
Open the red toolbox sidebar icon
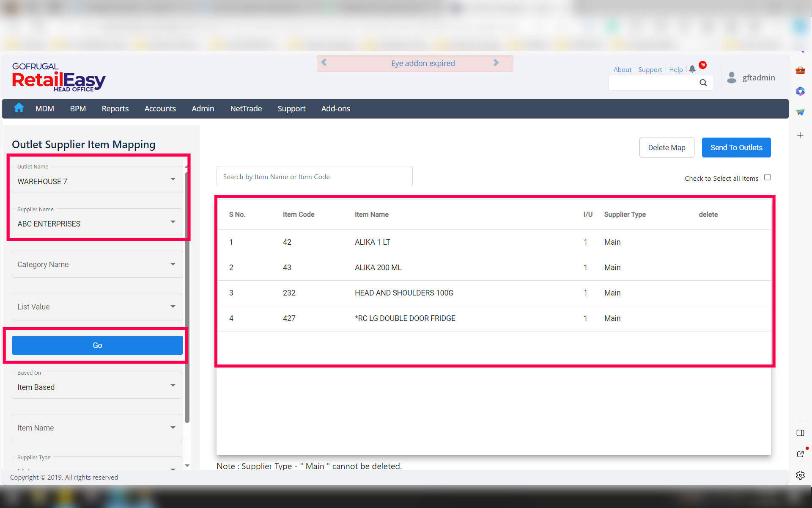click(x=800, y=70)
